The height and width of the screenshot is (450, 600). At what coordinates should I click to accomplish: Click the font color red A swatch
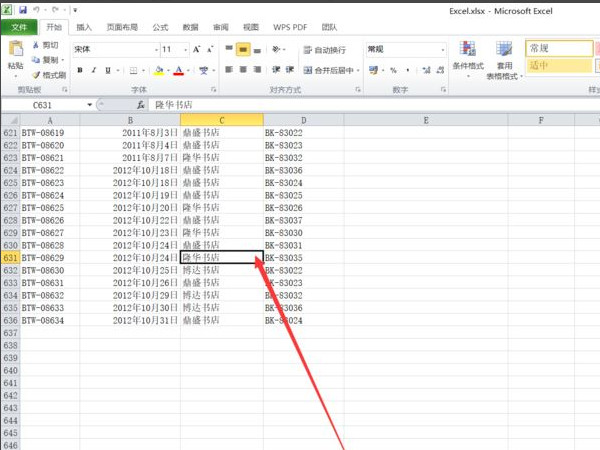[179, 70]
